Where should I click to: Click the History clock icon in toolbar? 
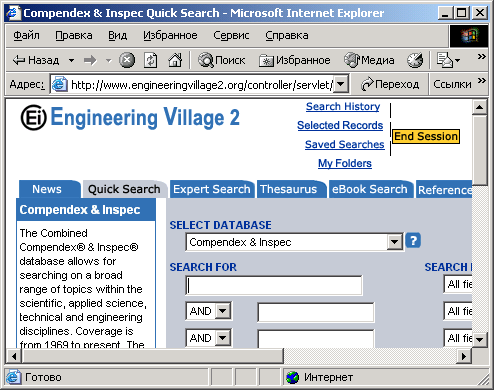coord(415,60)
